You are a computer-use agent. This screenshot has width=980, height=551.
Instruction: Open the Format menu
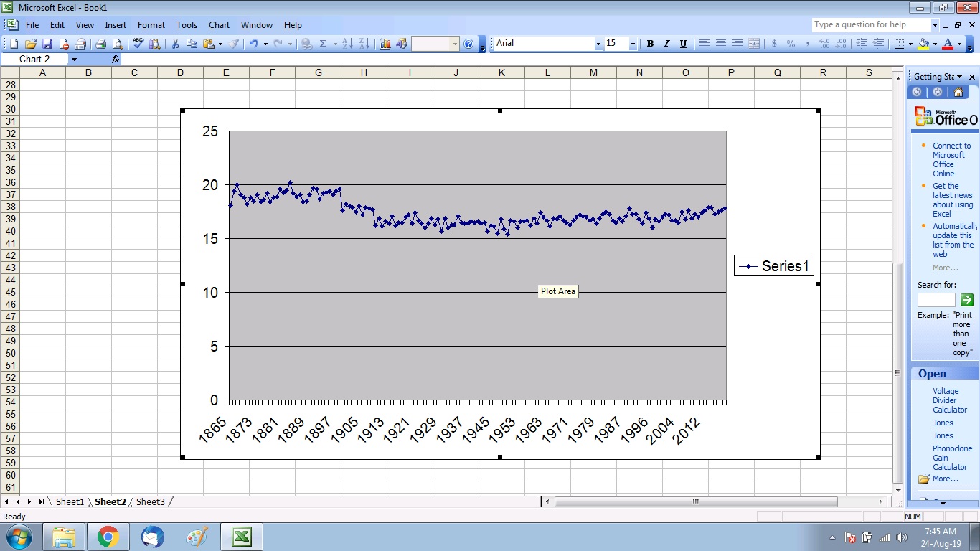coord(151,25)
